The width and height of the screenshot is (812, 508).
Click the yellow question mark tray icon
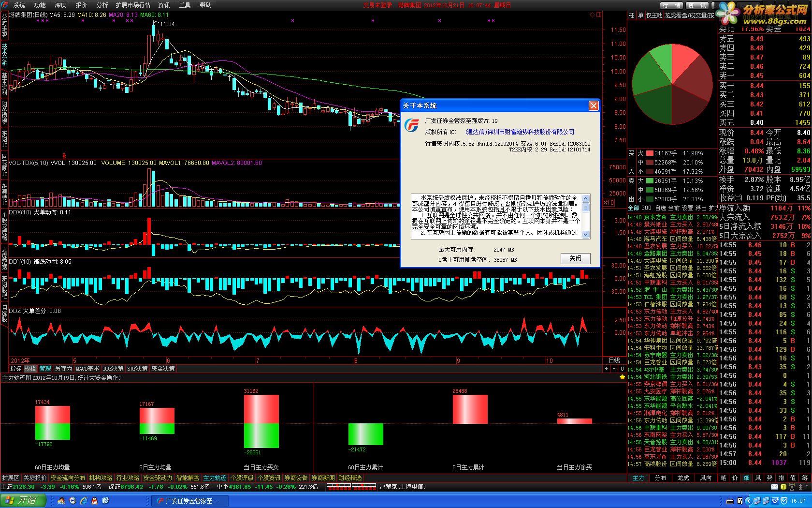[x=740, y=501]
